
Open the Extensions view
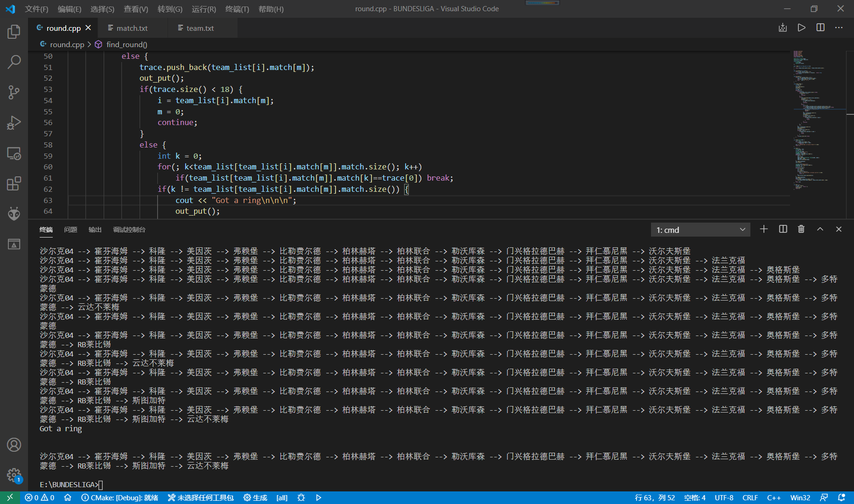[14, 183]
